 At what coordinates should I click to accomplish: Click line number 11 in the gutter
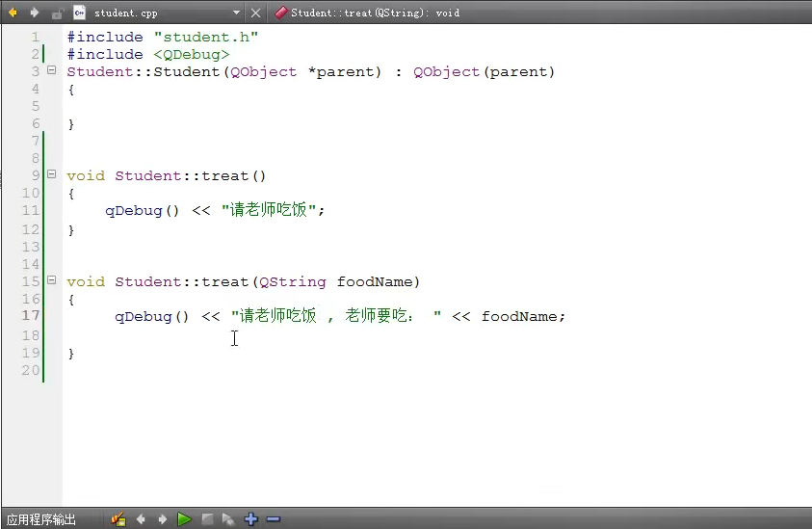coord(31,210)
